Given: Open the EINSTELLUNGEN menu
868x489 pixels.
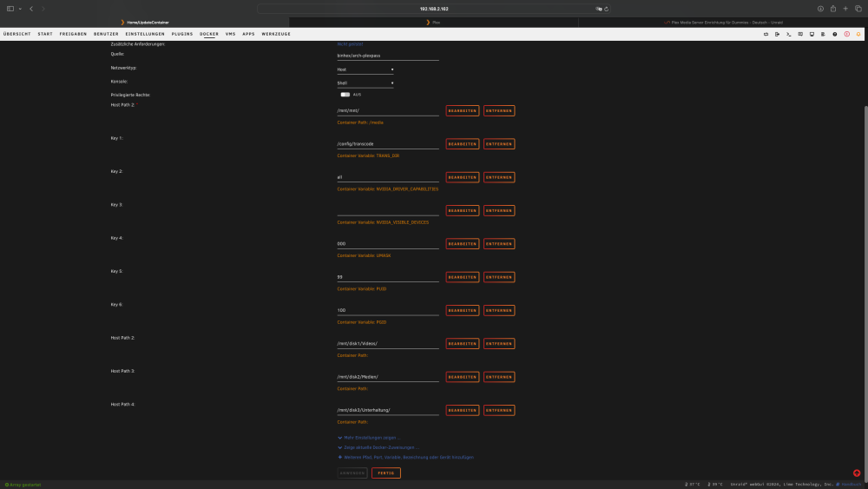Looking at the screenshot, I should 145,35.
